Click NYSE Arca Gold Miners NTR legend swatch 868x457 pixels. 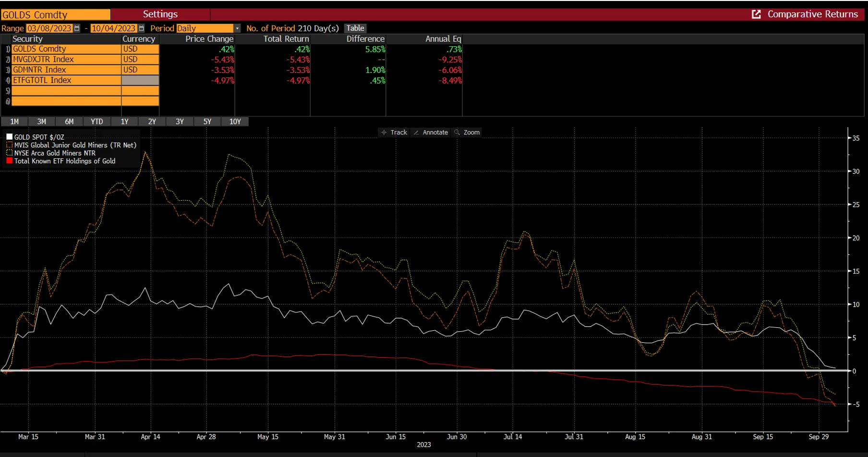pos(9,153)
